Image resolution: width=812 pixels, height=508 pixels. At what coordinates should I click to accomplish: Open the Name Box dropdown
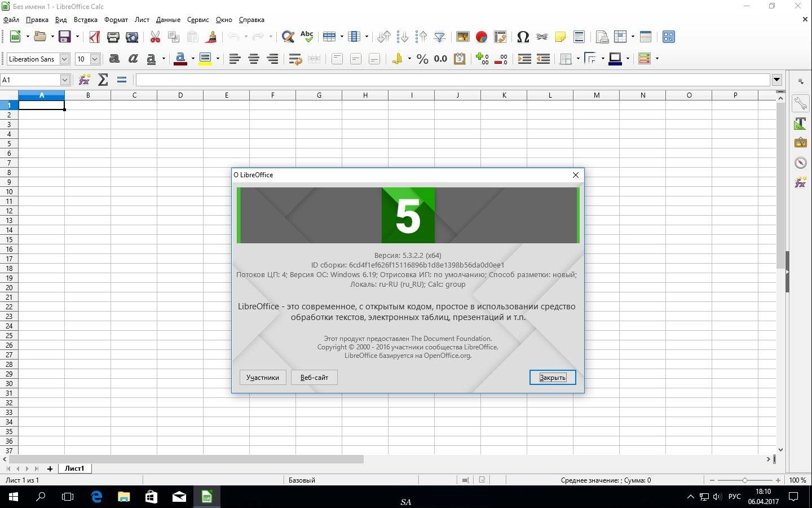(x=65, y=80)
